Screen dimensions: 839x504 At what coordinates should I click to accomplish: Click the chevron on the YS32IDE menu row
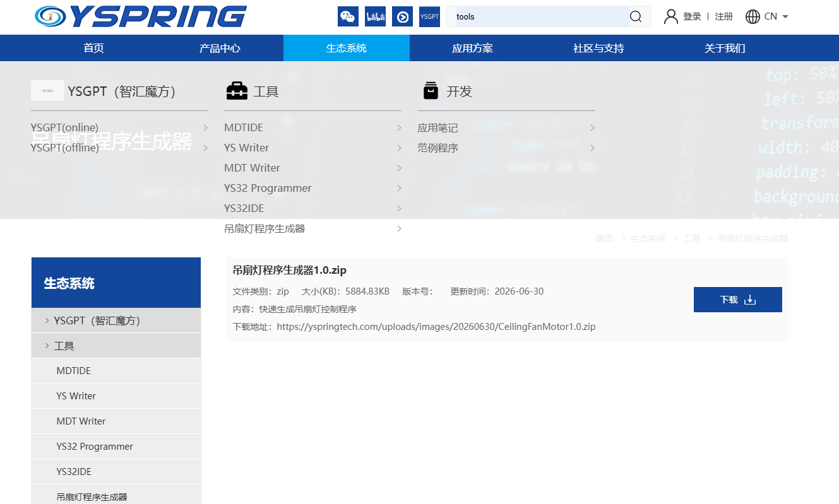pos(400,208)
